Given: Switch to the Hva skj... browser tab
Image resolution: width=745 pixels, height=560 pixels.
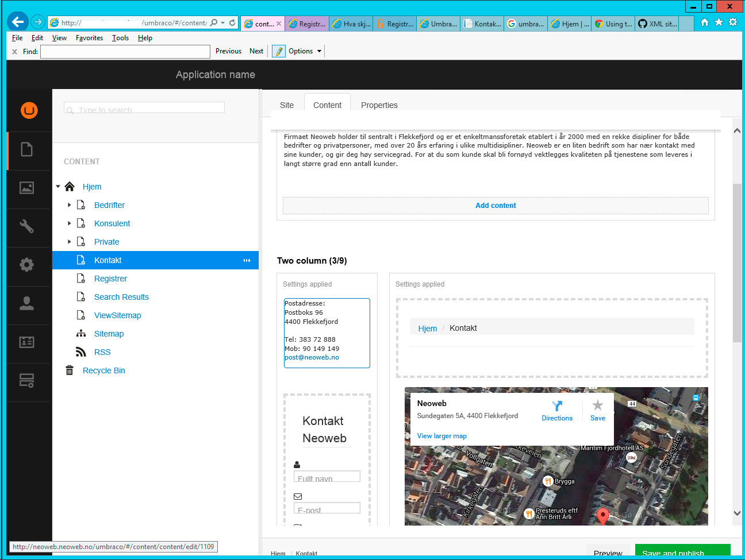Looking at the screenshot, I should coord(351,24).
